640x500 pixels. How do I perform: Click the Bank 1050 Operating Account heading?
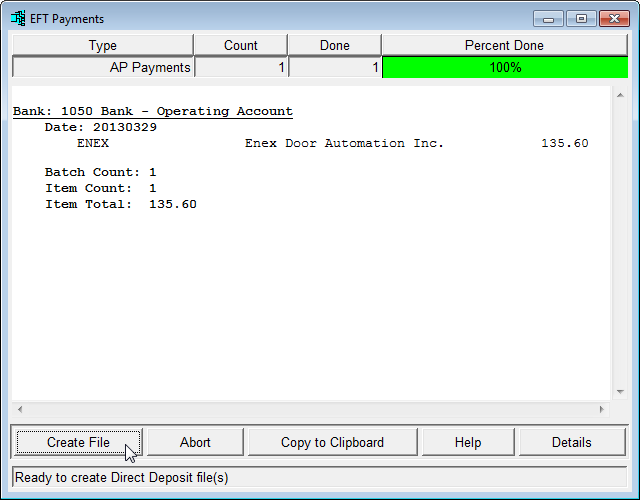[x=152, y=111]
